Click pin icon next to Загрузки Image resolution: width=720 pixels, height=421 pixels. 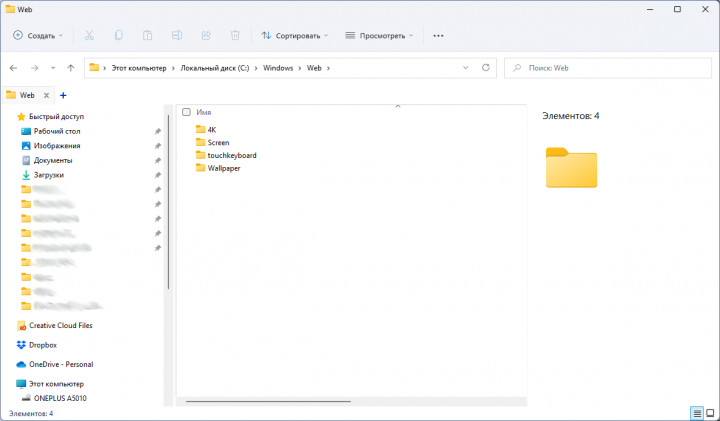tap(158, 175)
